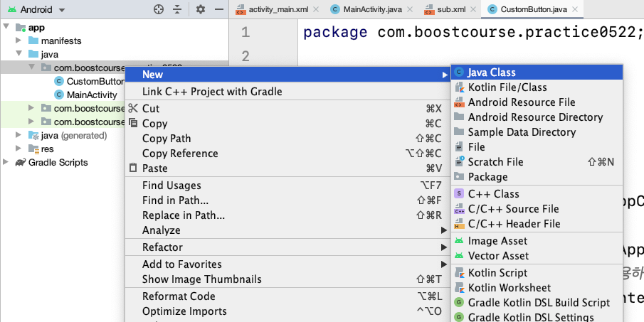Create a new Package
Image resolution: width=644 pixels, height=322 pixels.
(x=537, y=177)
